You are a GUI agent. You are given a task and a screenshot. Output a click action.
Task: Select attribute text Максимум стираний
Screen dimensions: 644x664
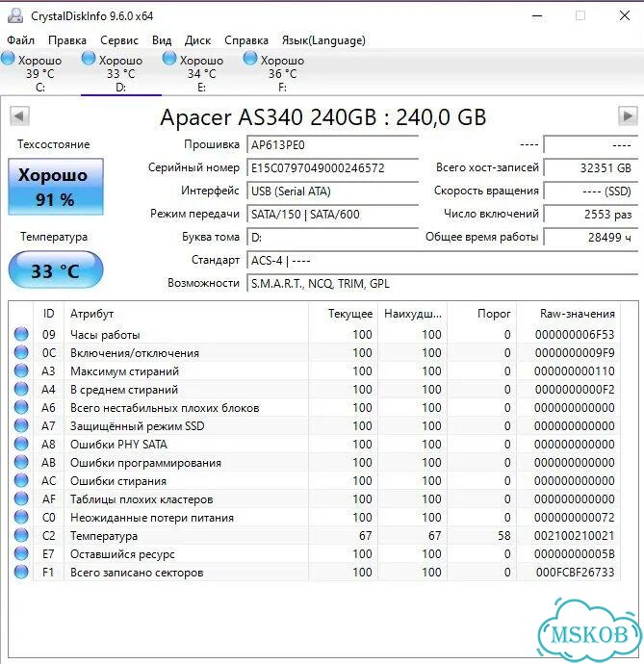(124, 371)
